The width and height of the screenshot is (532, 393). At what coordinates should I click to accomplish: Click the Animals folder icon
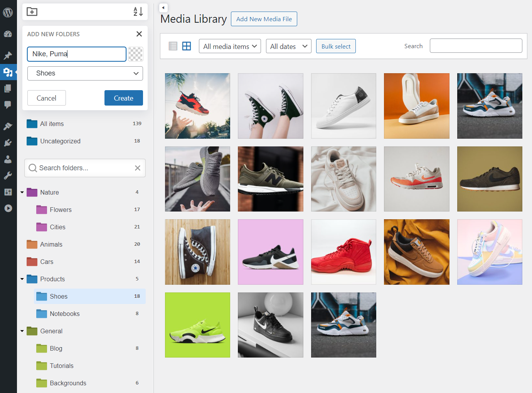tap(32, 244)
